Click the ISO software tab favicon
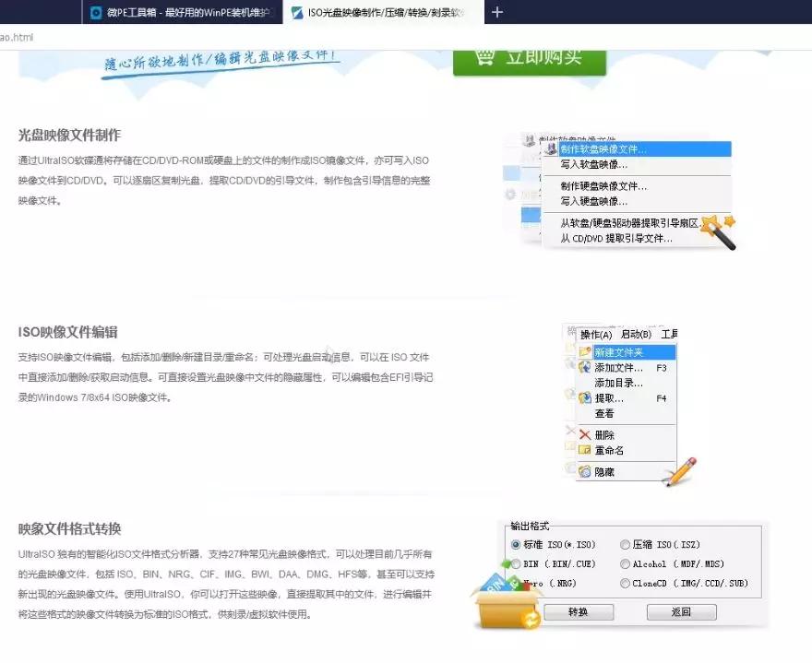 point(297,13)
